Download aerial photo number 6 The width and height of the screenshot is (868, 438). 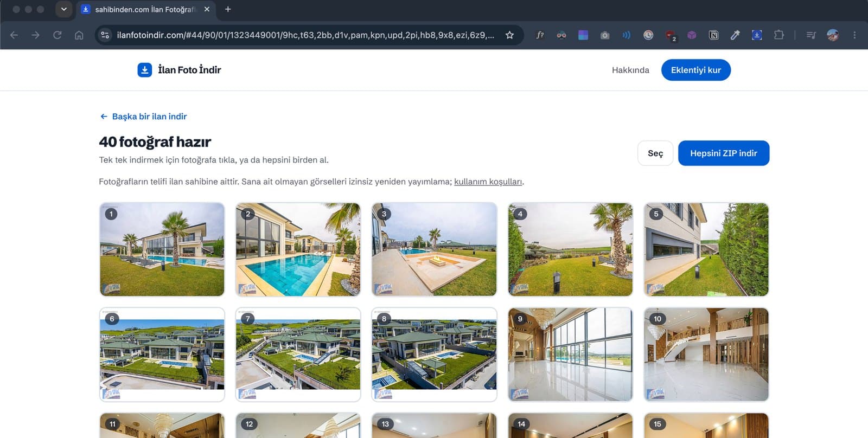click(x=162, y=355)
